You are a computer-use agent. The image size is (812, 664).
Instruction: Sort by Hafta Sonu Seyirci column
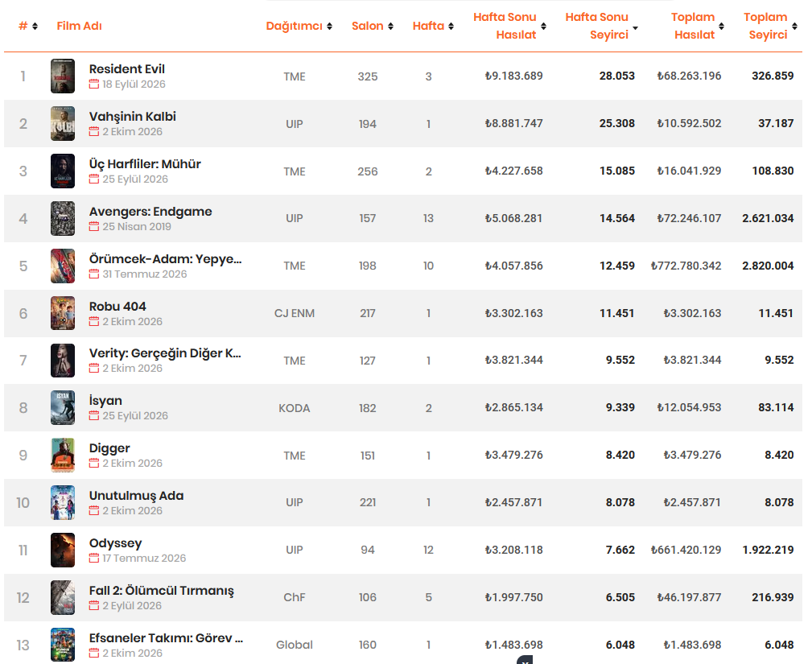coord(600,26)
